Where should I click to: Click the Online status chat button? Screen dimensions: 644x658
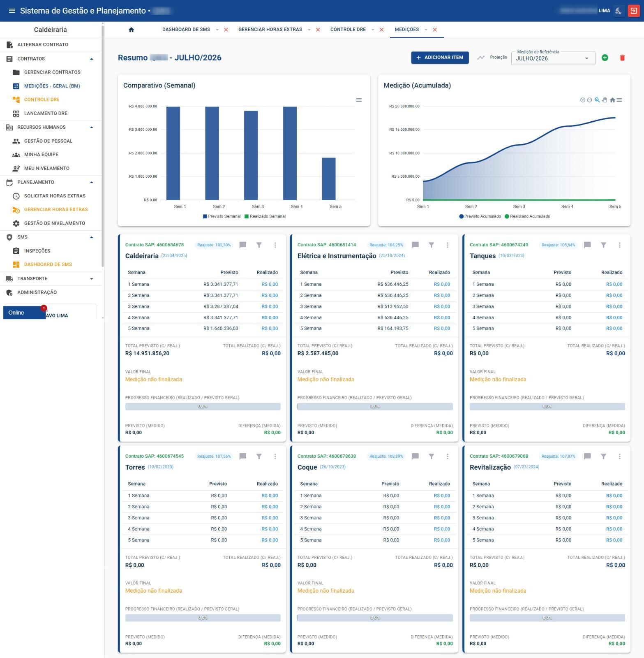24,313
